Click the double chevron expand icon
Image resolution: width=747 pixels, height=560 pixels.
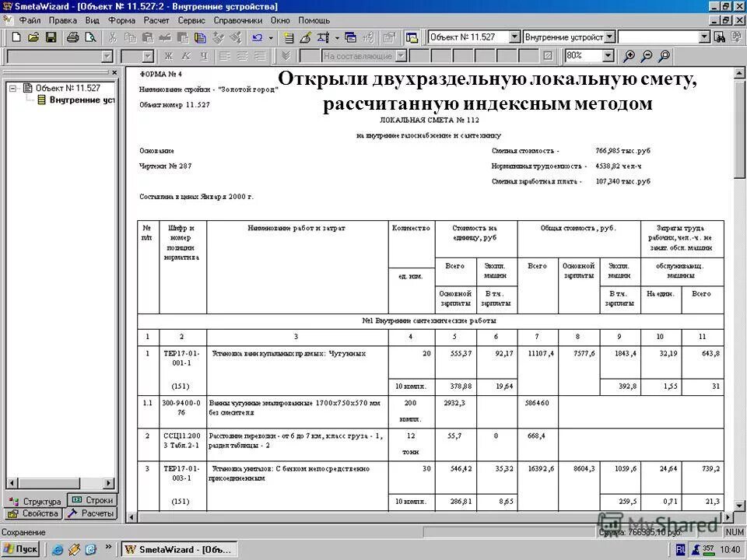click(x=286, y=56)
